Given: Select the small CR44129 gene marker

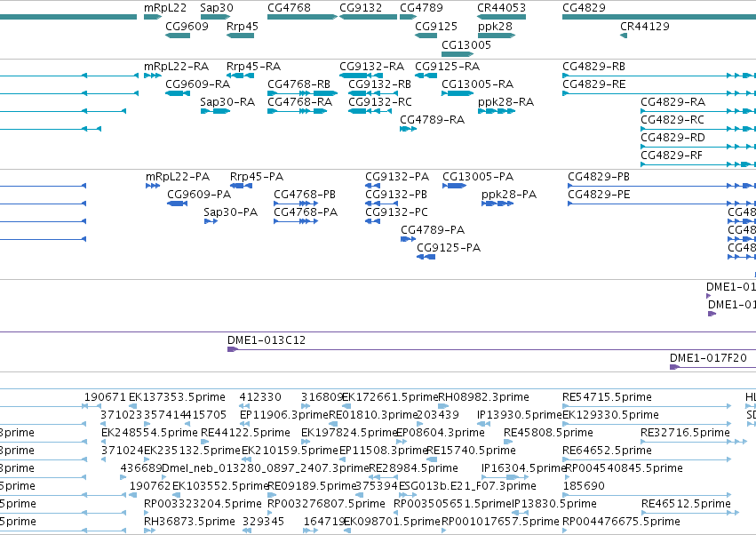Looking at the screenshot, I should click(624, 36).
